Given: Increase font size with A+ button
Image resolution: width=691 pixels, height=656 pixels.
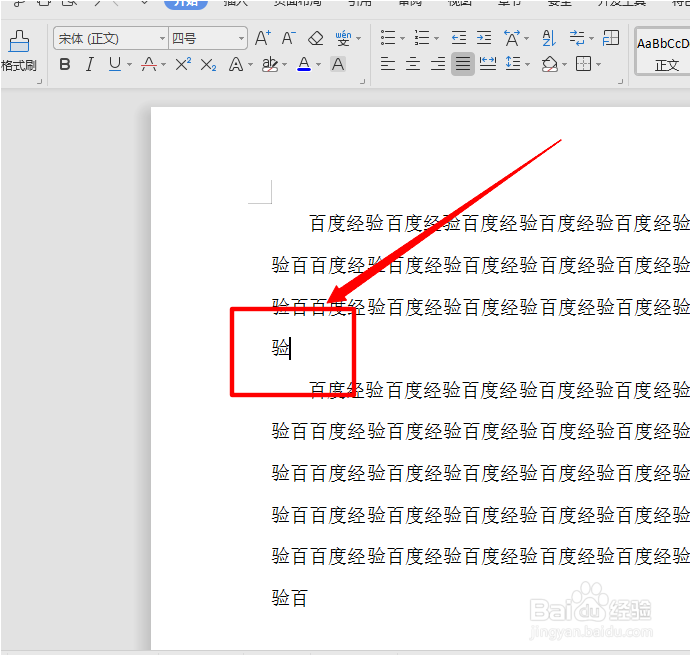Looking at the screenshot, I should [x=263, y=38].
